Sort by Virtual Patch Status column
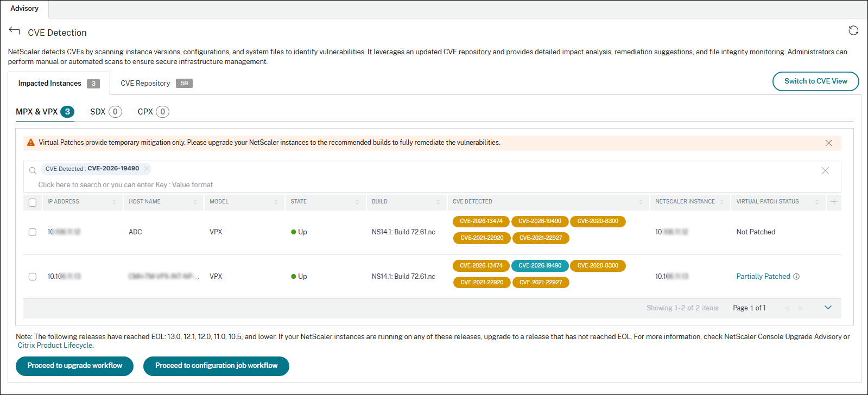Viewport: 868px width, 395px height. [x=816, y=202]
